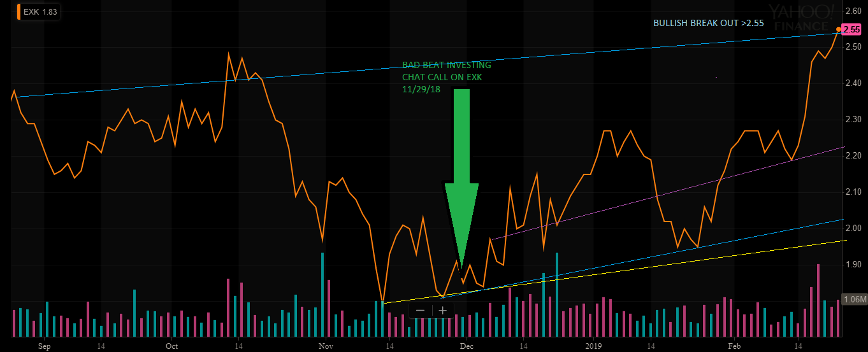Image resolution: width=868 pixels, height=352 pixels.
Task: Select the BAD BEAT INVESTING chat call text
Action: click(447, 71)
